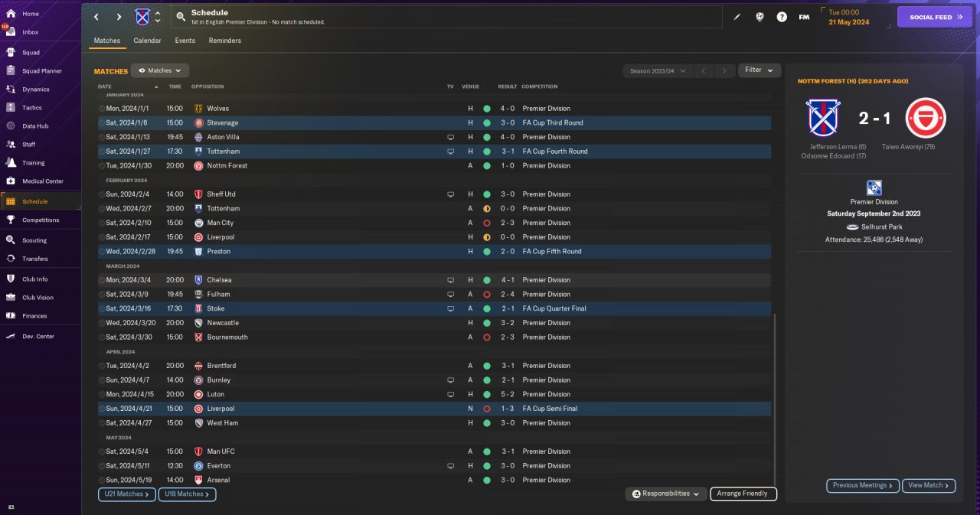Toggle marker on the Chelsea match row
The image size is (980, 515).
pos(102,280)
